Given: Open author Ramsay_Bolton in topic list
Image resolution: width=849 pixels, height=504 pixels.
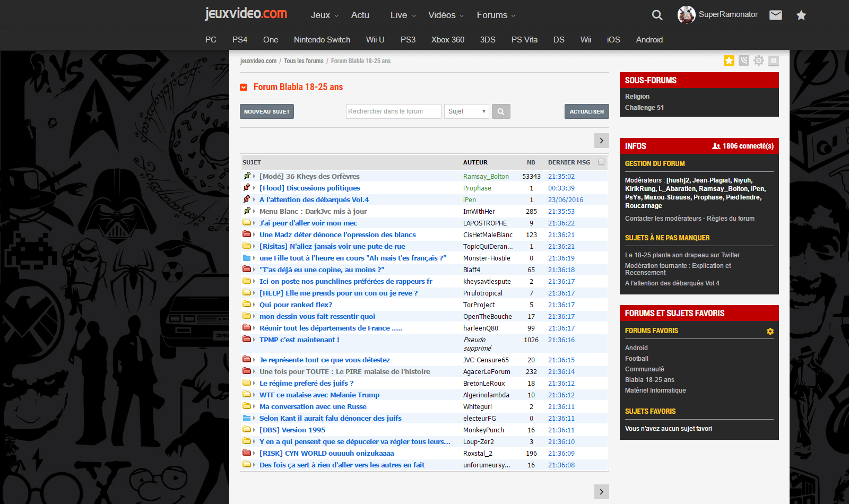Looking at the screenshot, I should 486,177.
